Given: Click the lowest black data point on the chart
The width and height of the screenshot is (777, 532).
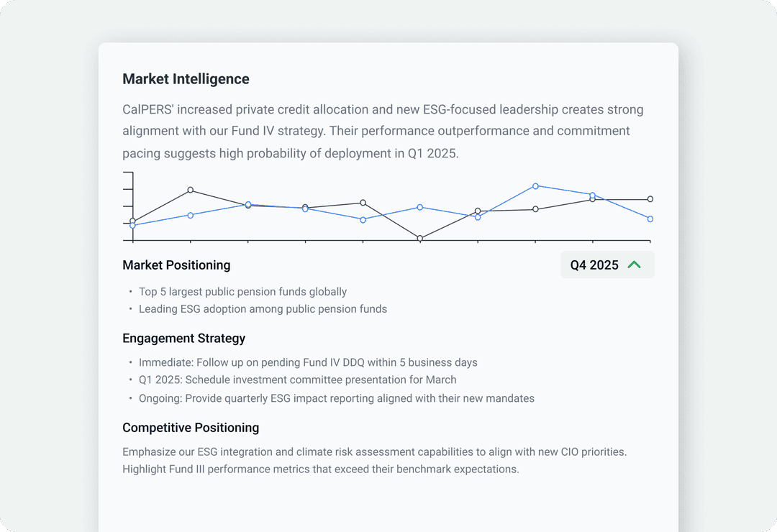Looking at the screenshot, I should coord(419,238).
